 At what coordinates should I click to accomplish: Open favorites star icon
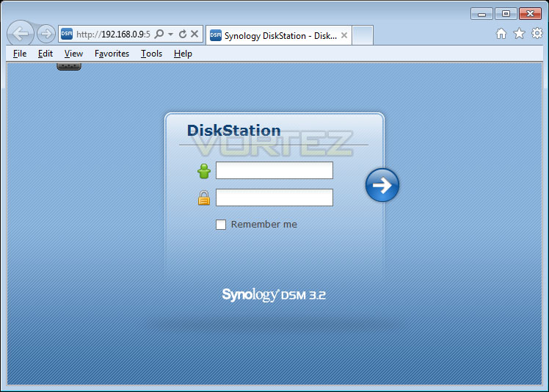coord(519,34)
